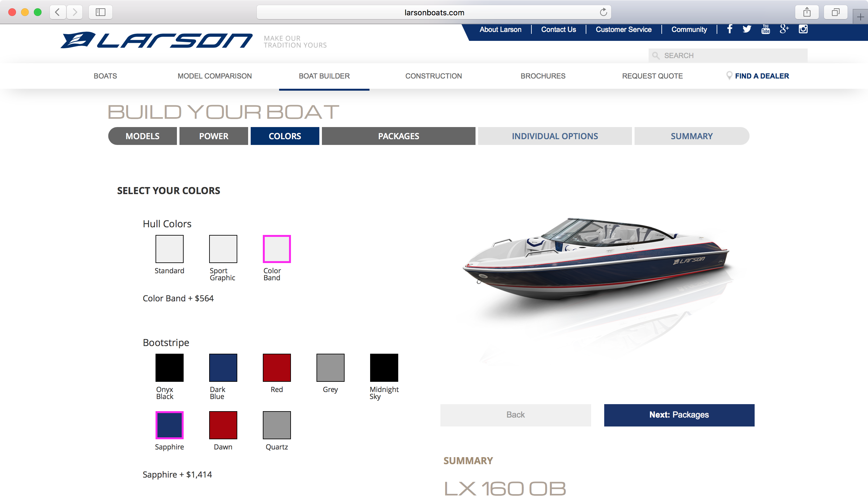The image size is (868, 498).
Task: Choose the Sport Graphic hull option
Action: click(x=223, y=249)
